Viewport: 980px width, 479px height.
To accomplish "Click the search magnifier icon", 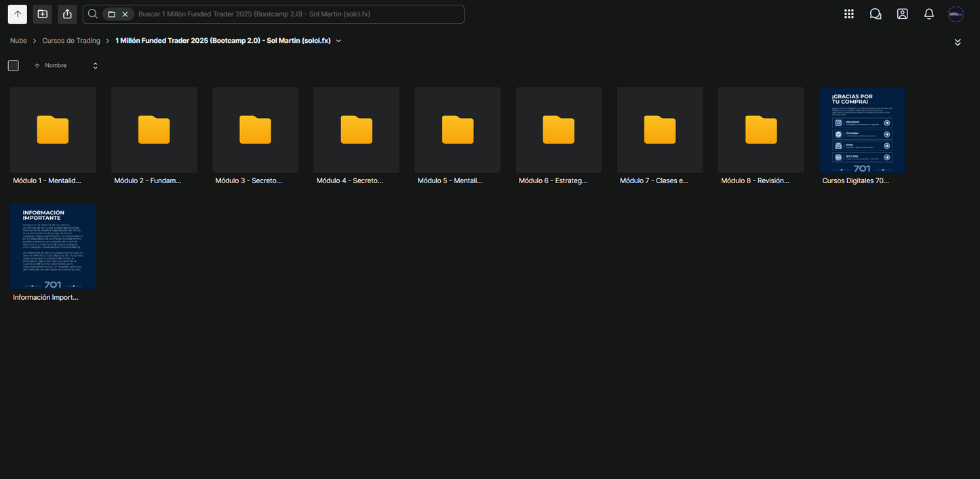I will (x=93, y=14).
